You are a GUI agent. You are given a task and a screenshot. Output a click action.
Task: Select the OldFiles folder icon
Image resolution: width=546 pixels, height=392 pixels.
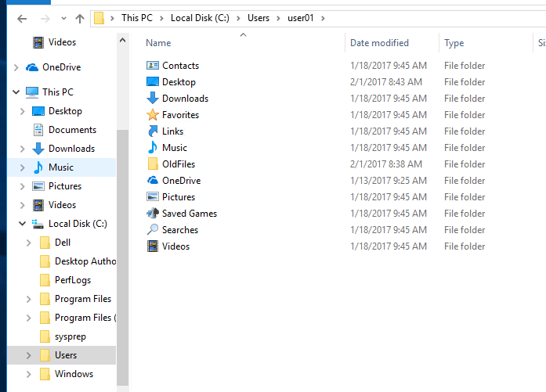[153, 164]
